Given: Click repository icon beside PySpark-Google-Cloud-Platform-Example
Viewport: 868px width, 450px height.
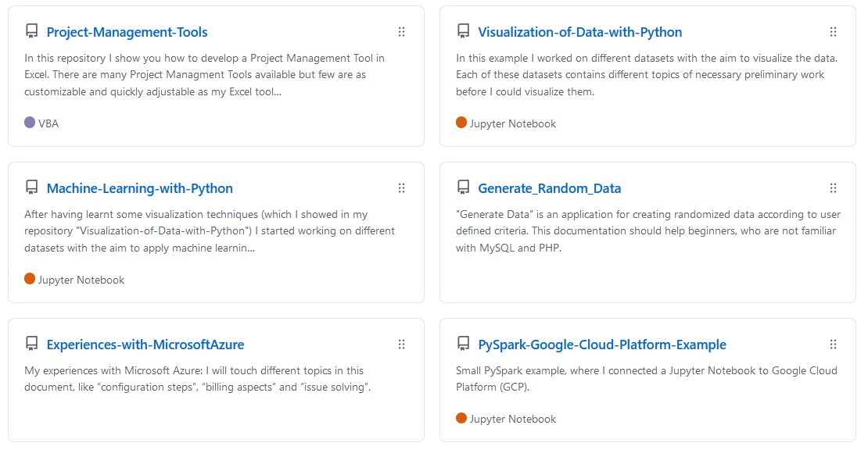Looking at the screenshot, I should click(x=463, y=345).
